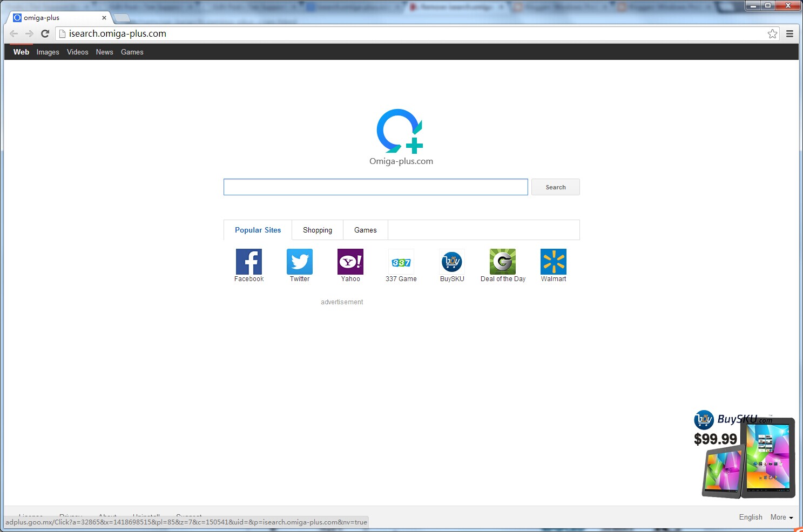
Task: Open the BuySKU site icon
Action: click(x=452, y=262)
